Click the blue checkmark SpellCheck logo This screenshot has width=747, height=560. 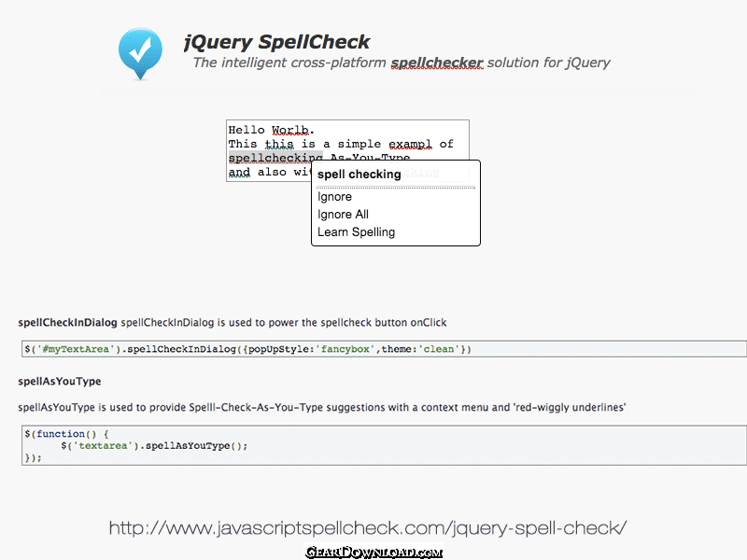140,53
